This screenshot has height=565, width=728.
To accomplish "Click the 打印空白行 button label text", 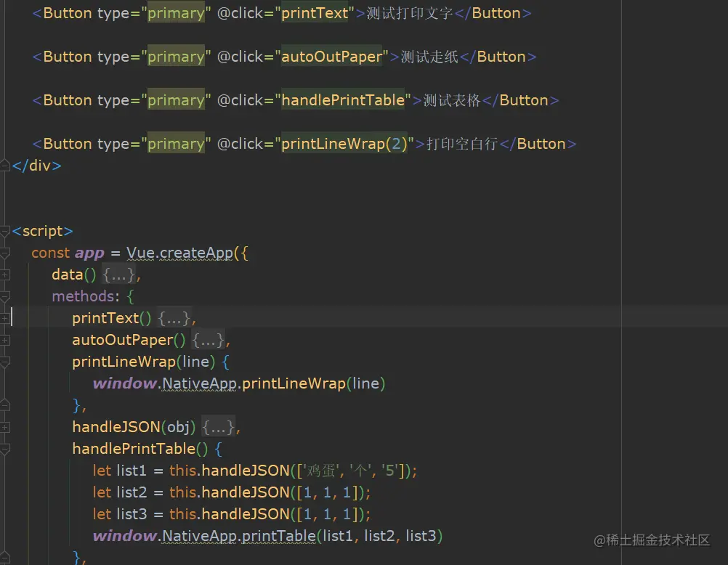I will click(462, 144).
